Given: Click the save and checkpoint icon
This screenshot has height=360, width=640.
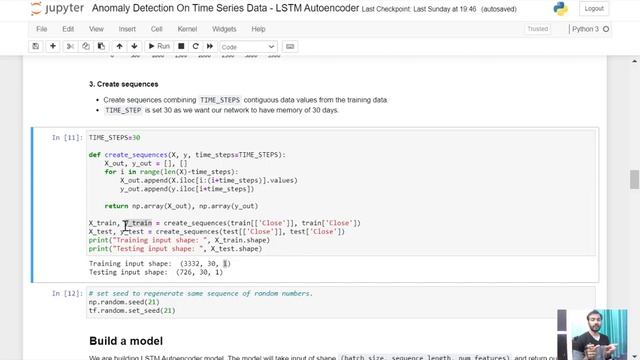Looking at the screenshot, I should click(x=36, y=47).
